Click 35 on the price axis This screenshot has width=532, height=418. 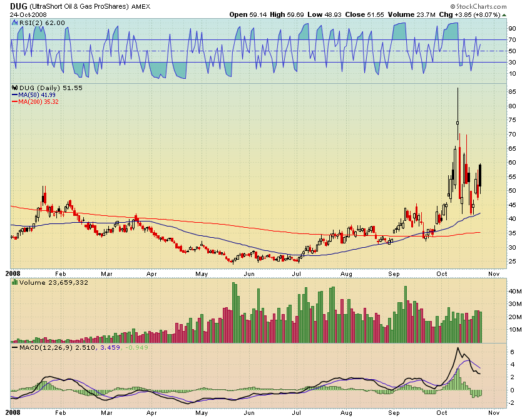[513, 233]
